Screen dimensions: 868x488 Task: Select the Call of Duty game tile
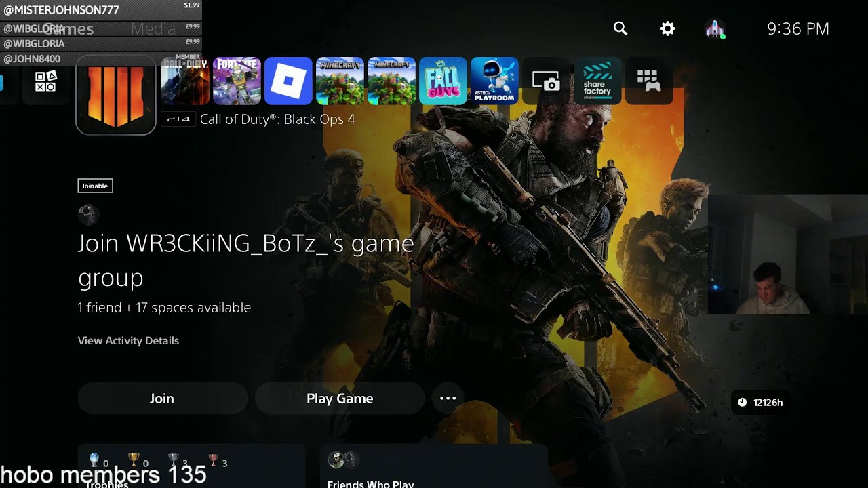pos(185,81)
